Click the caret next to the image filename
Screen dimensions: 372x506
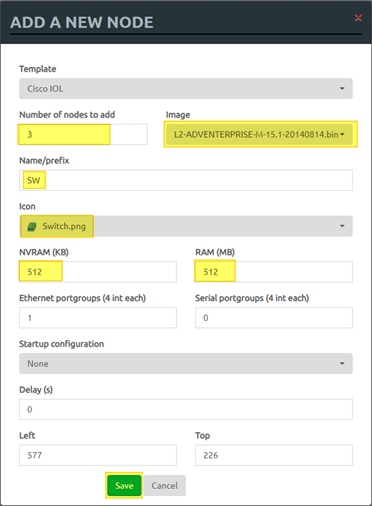tap(342, 135)
